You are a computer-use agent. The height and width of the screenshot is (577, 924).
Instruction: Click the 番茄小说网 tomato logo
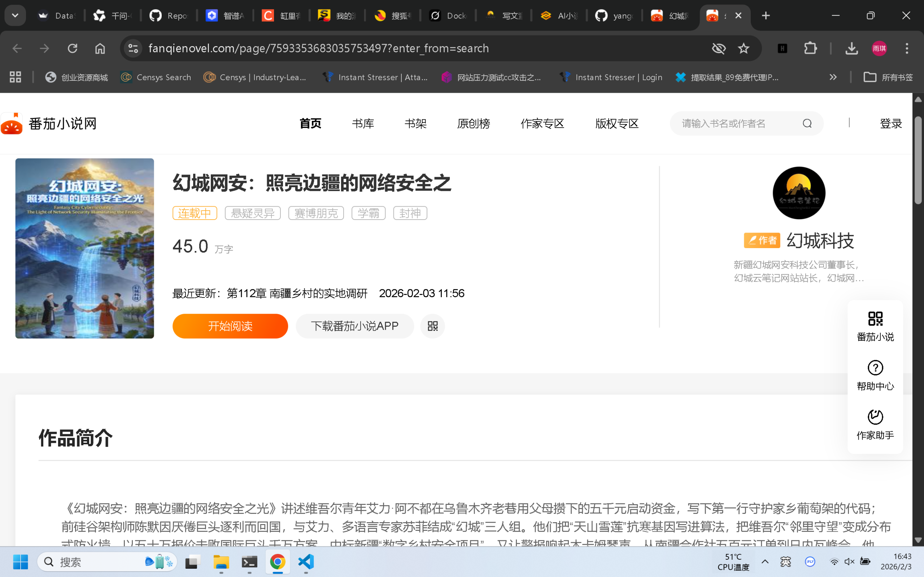coord(12,123)
